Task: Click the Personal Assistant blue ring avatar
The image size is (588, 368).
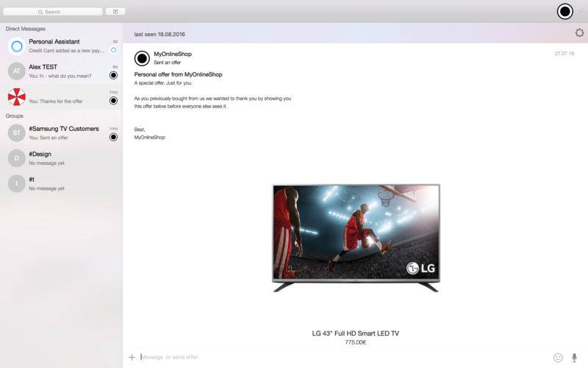Action: click(x=16, y=46)
